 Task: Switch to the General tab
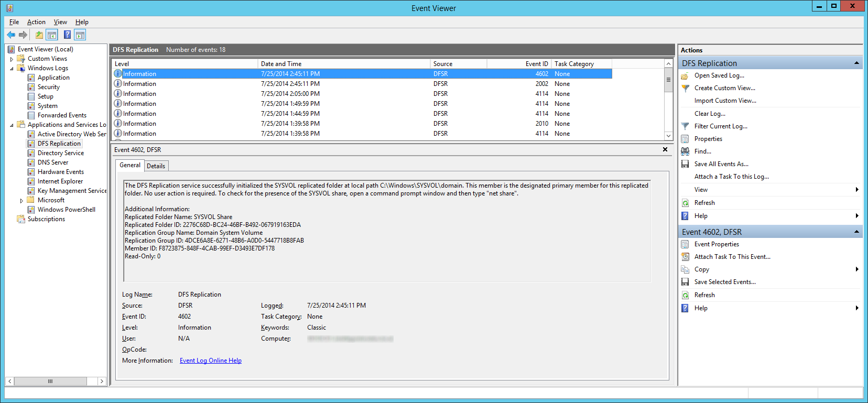pos(130,165)
